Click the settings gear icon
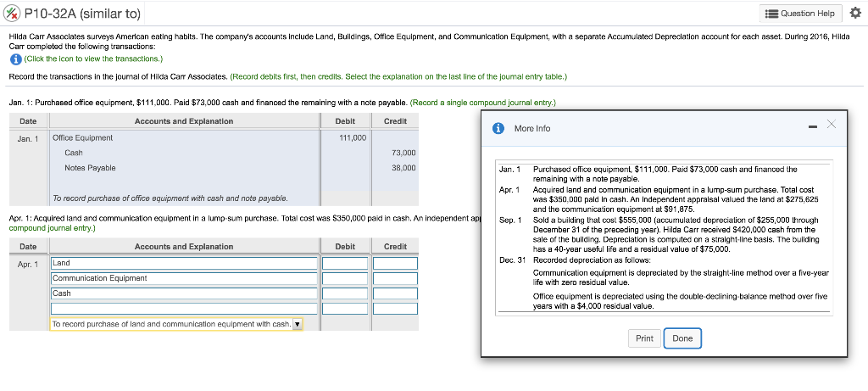 click(856, 13)
